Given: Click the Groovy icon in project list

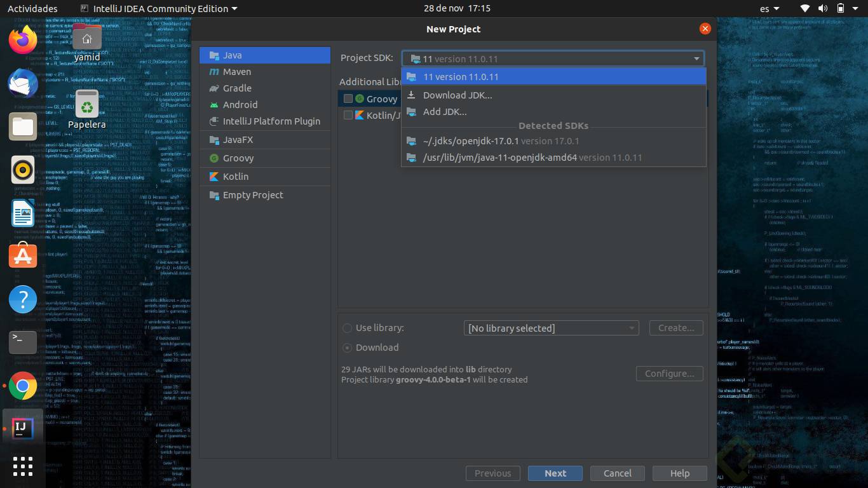Looking at the screenshot, I should (214, 158).
